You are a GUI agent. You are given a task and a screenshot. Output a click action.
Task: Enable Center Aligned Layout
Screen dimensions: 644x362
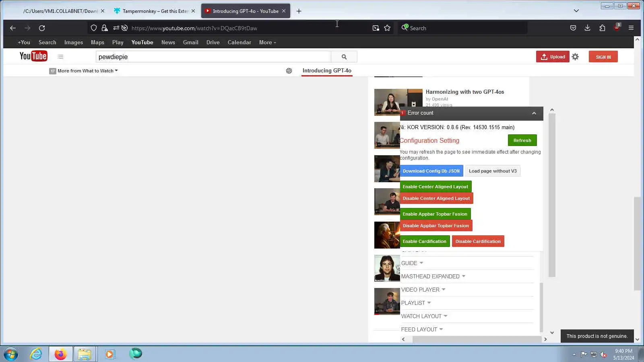tap(436, 187)
